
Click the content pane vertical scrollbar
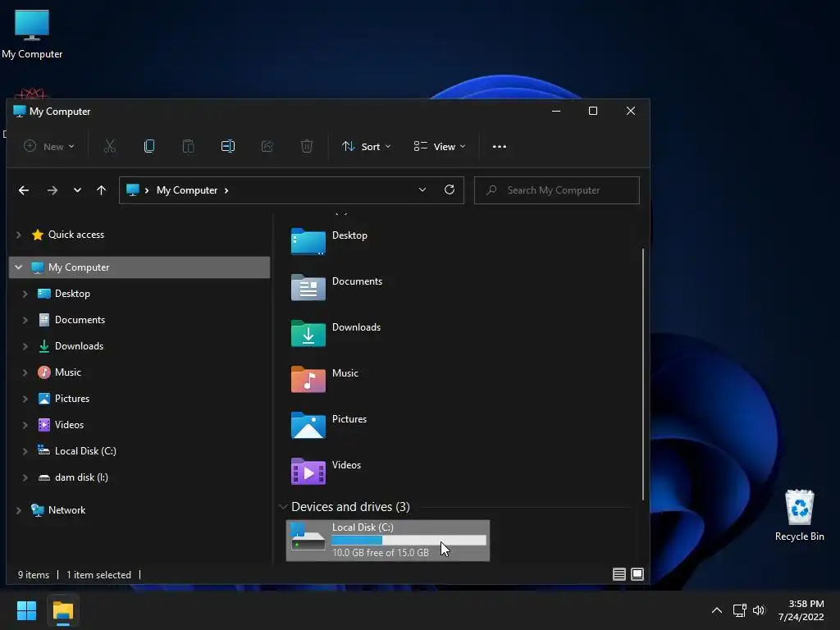point(643,374)
